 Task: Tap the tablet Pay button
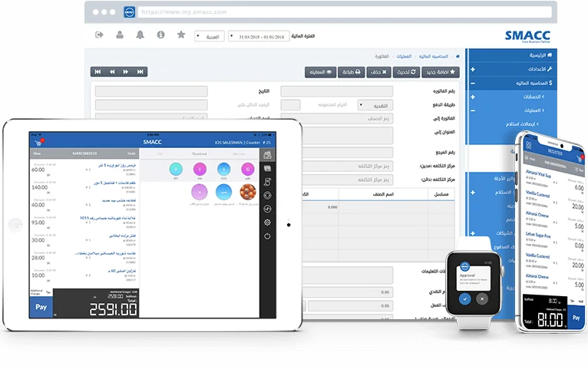pos(41,307)
